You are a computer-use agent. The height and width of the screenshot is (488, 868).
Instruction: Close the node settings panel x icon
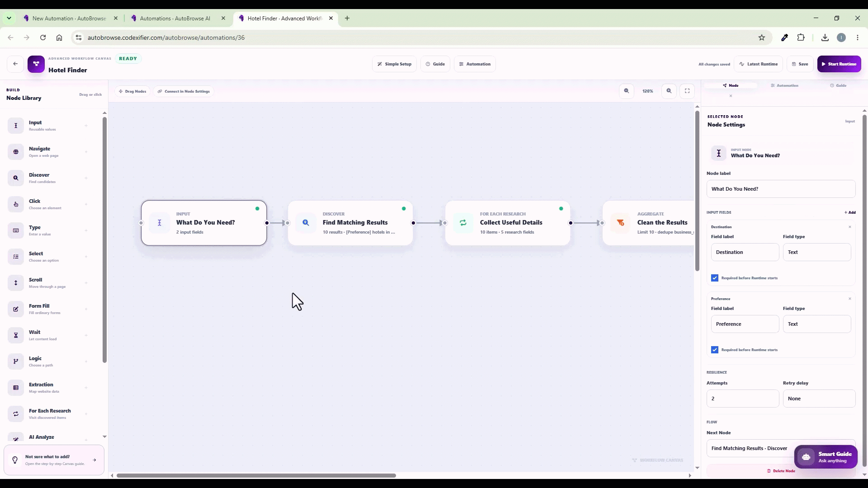(x=731, y=96)
